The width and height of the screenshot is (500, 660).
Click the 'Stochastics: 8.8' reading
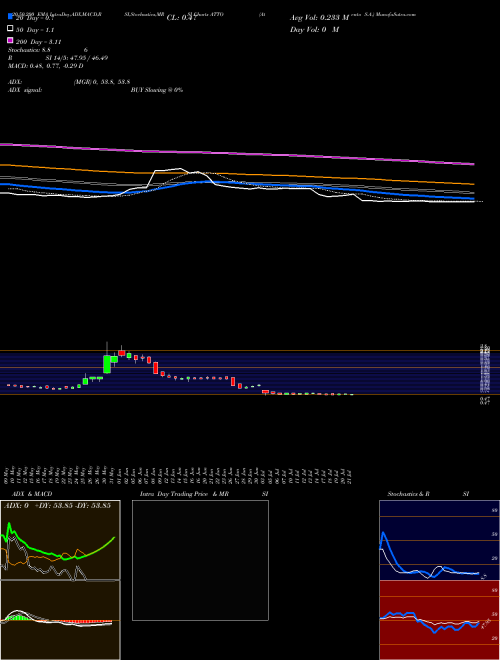point(29,50)
